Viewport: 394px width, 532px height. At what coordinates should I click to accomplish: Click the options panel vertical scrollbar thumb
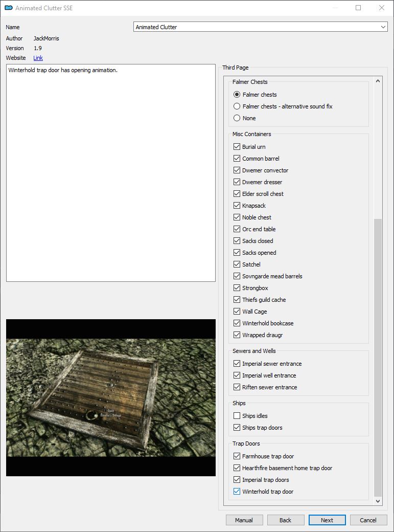coord(378,358)
